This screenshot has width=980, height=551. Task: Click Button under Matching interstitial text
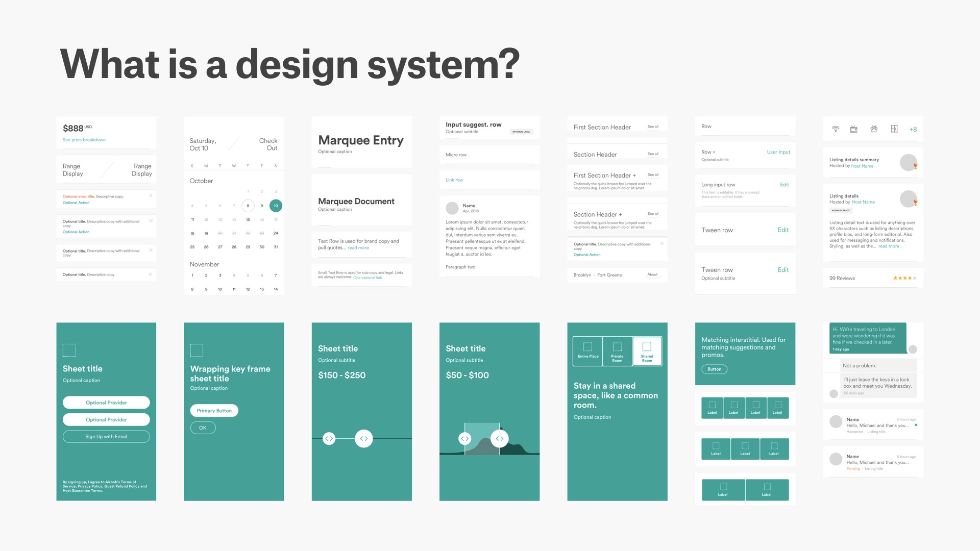click(715, 369)
